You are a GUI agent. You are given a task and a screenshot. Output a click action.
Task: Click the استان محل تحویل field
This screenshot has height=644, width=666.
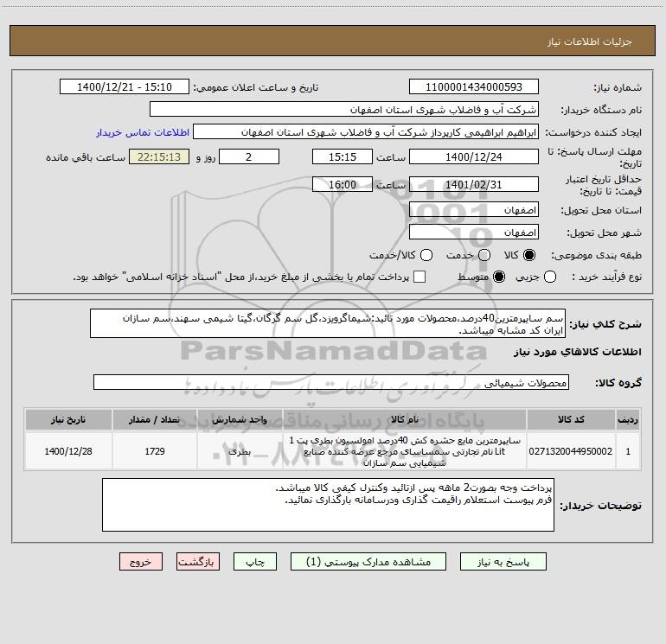(x=474, y=210)
